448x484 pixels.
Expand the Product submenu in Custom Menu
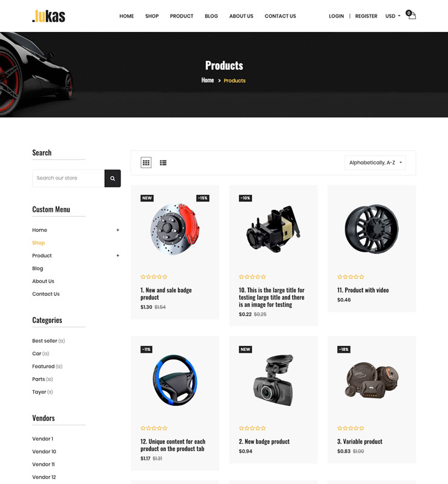tap(117, 255)
